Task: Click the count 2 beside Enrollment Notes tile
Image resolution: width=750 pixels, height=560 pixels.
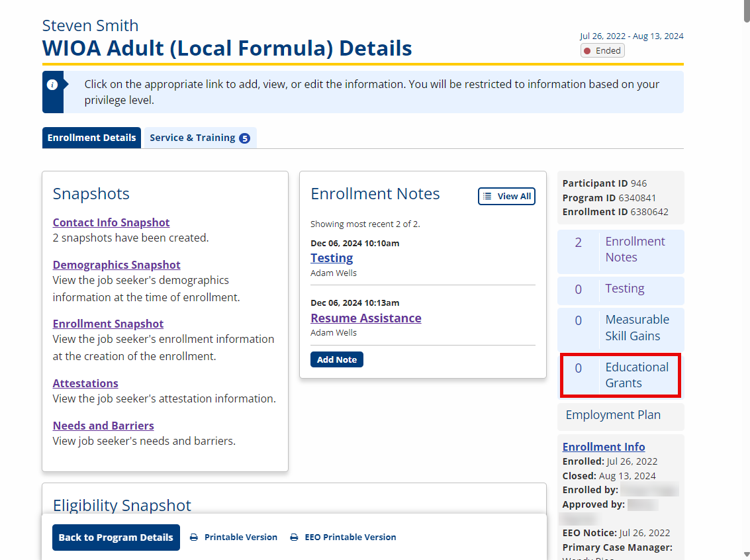Action: click(x=579, y=242)
